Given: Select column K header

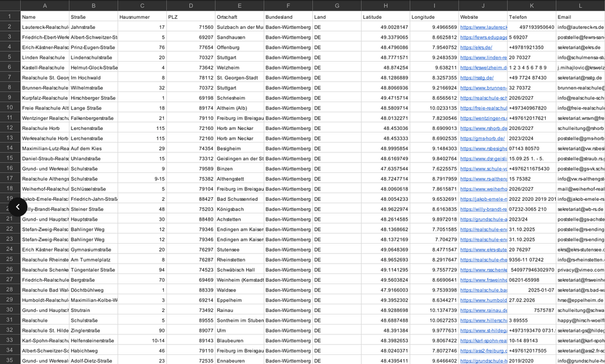Looking at the screenshot, I should [x=532, y=6].
